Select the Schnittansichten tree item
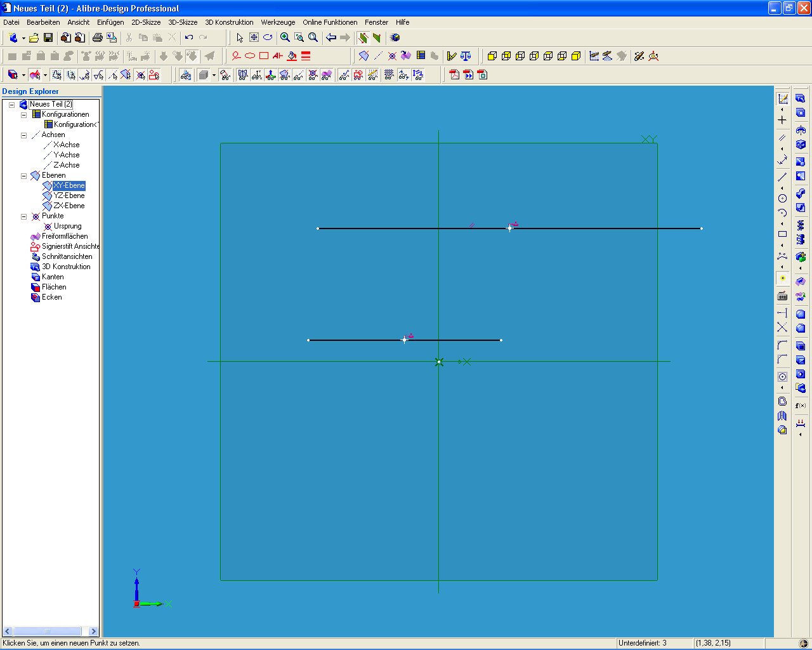Image resolution: width=812 pixels, height=650 pixels. tap(67, 256)
